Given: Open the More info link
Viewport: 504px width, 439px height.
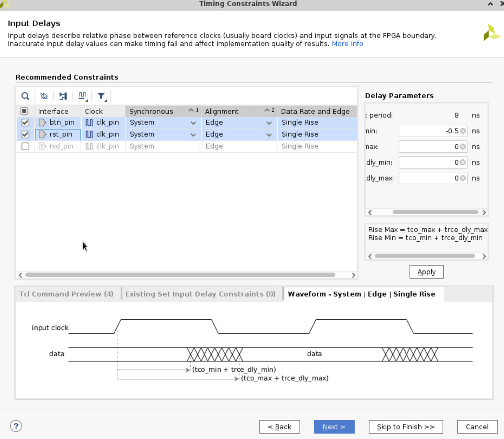Looking at the screenshot, I should pyautogui.click(x=348, y=44).
